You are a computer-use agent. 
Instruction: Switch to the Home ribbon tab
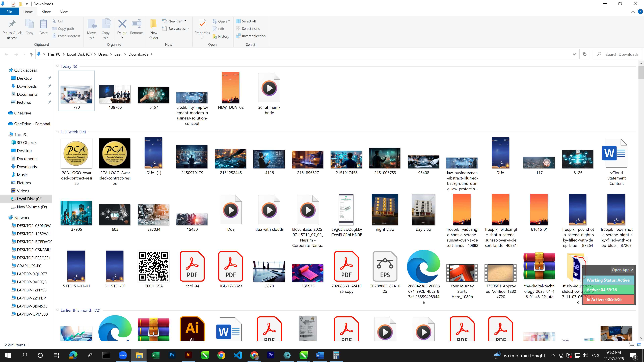(28, 12)
